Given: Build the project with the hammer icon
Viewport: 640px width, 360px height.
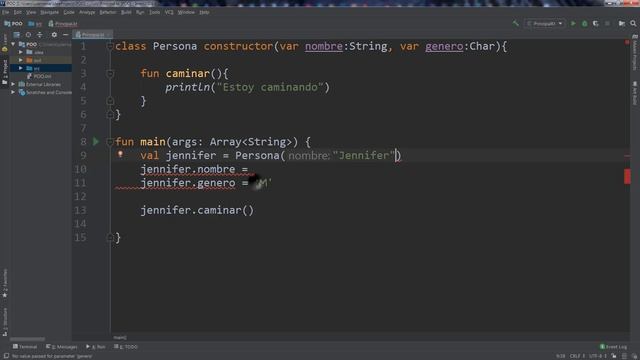Looking at the screenshot, I should click(x=516, y=24).
